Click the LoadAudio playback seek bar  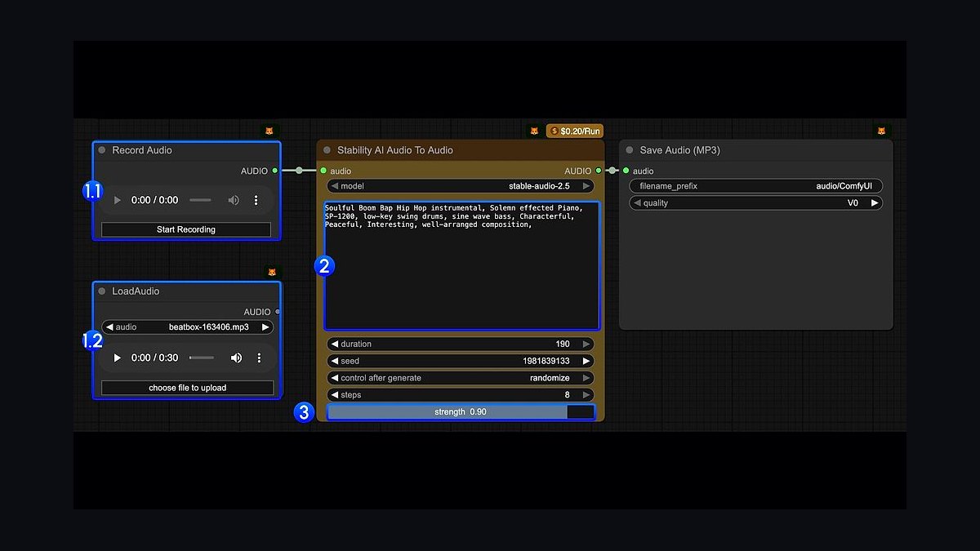(x=202, y=358)
